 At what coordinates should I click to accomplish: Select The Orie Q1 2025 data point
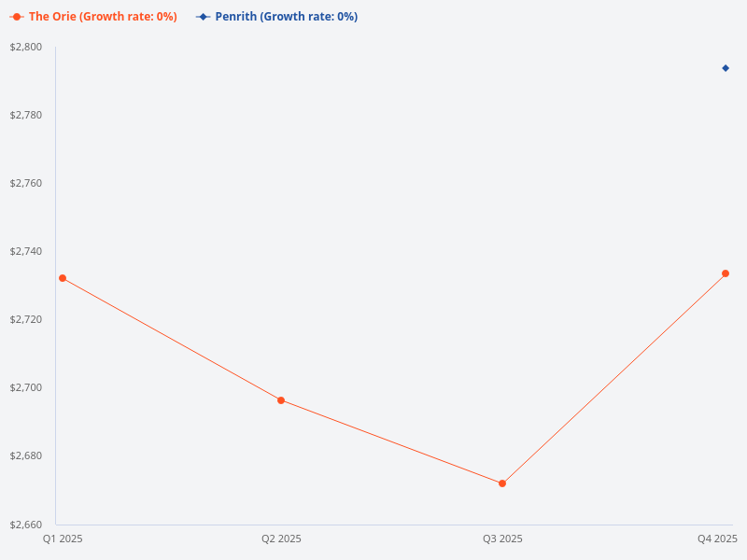[x=63, y=278]
